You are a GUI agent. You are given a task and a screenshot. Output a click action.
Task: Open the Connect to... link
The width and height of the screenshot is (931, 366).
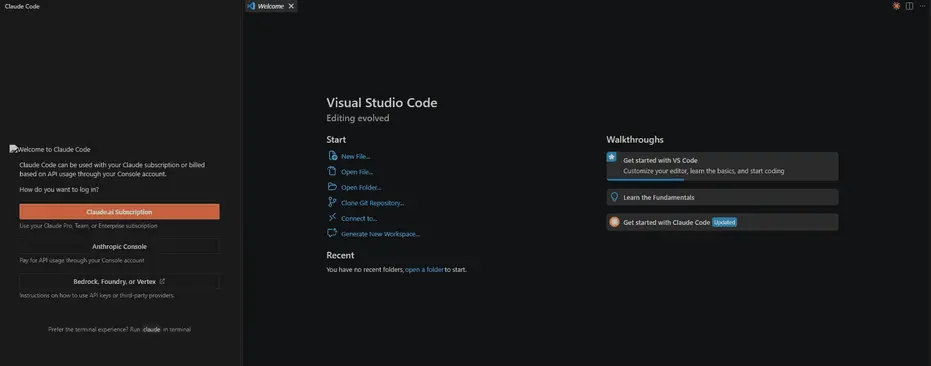point(359,218)
